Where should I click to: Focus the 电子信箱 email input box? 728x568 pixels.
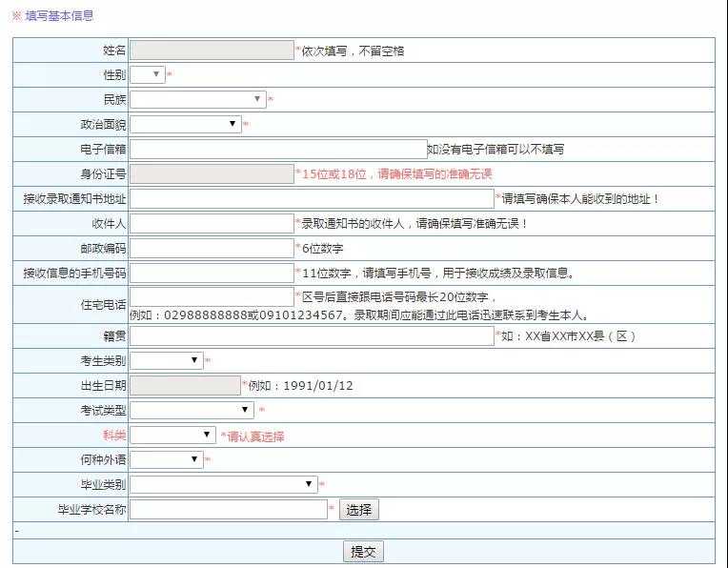(x=278, y=149)
